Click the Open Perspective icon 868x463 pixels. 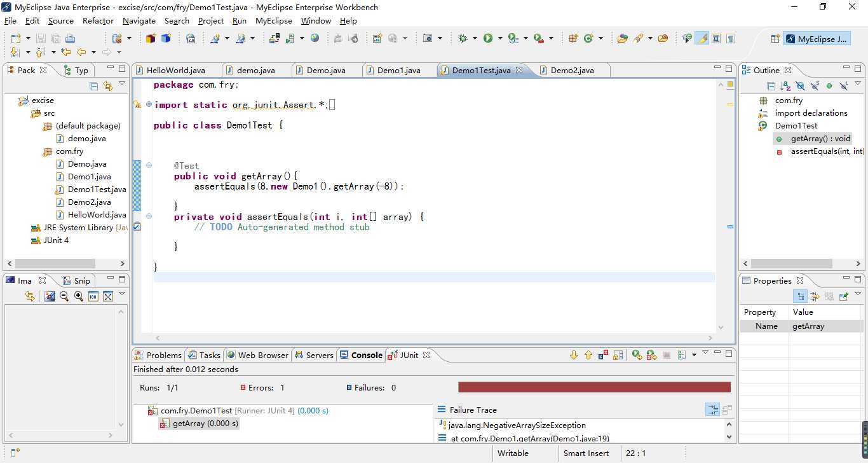tap(775, 39)
